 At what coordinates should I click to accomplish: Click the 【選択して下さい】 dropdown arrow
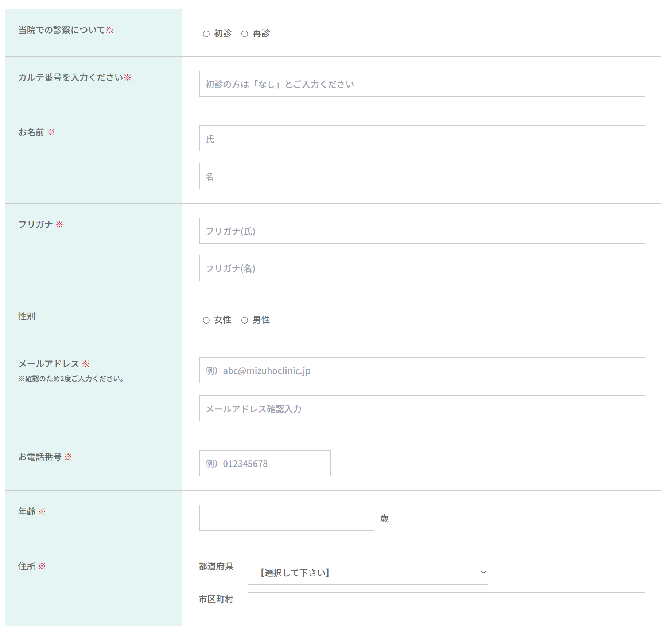coord(483,572)
